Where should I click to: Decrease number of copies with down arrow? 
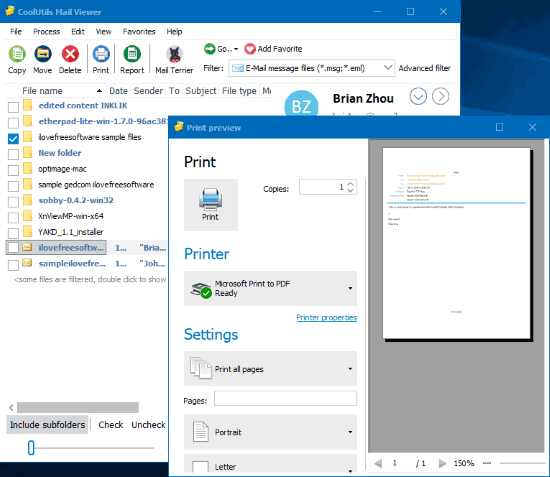point(350,190)
